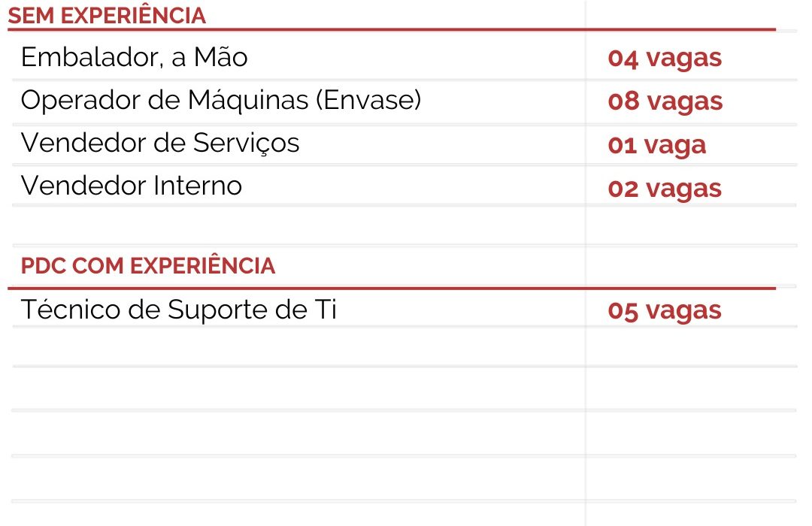This screenshot has width=812, height=526.
Task: Click the empty vacancy cell below 02 vagas
Action: click(x=690, y=225)
